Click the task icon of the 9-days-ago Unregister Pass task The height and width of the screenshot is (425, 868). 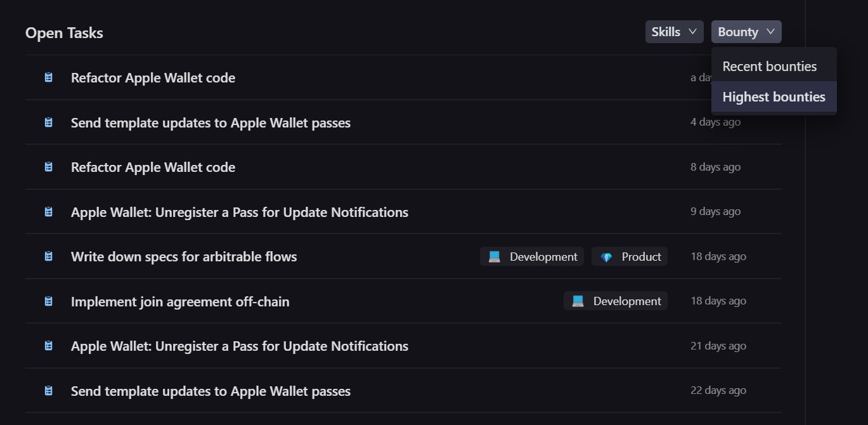click(x=48, y=212)
